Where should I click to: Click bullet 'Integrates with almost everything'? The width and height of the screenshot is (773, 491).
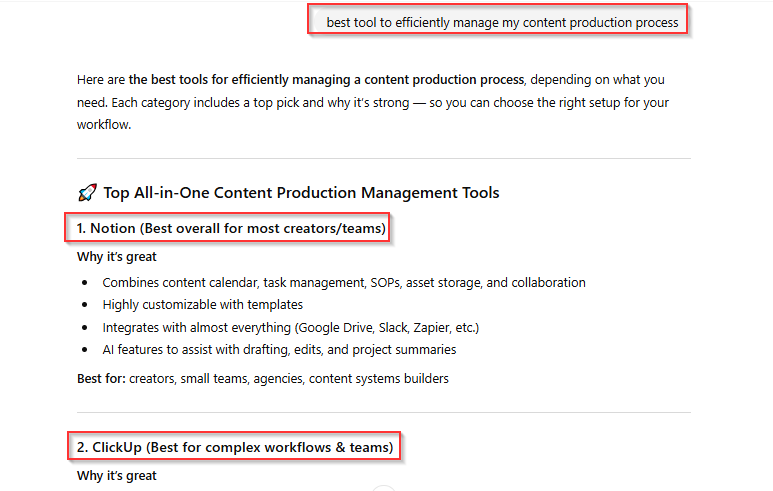[291, 327]
